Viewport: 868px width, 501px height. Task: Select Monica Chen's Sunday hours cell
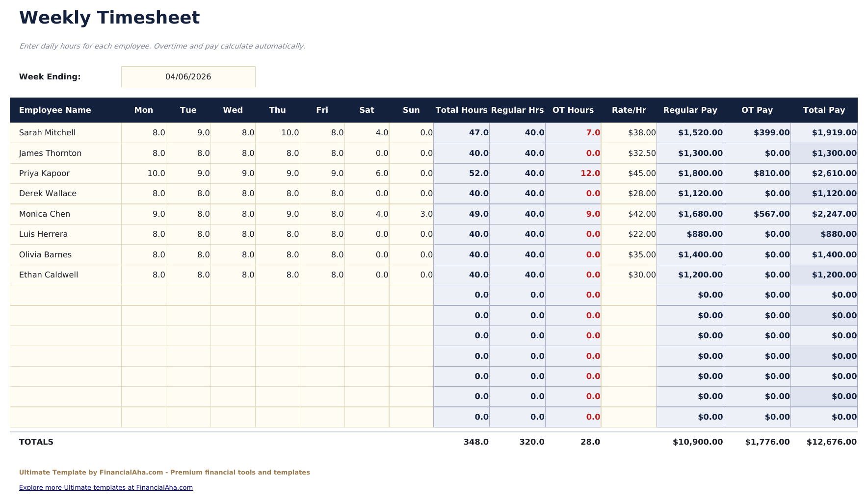click(x=412, y=214)
